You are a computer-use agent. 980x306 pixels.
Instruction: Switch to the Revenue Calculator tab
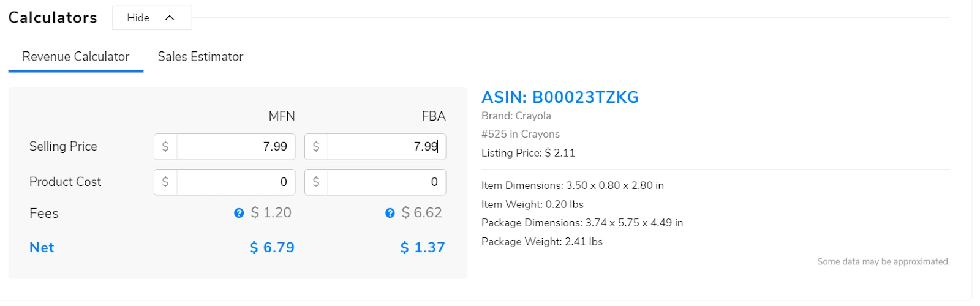point(75,57)
